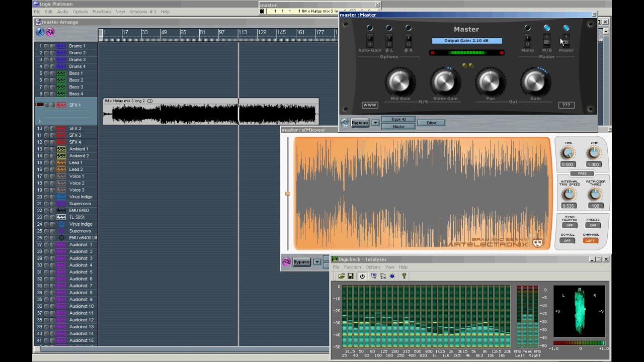Click the EMU 6400 track icon
The height and width of the screenshot is (362, 644).
(61, 211)
